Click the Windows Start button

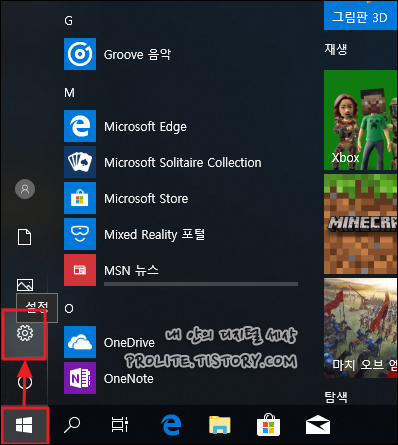coord(24,425)
